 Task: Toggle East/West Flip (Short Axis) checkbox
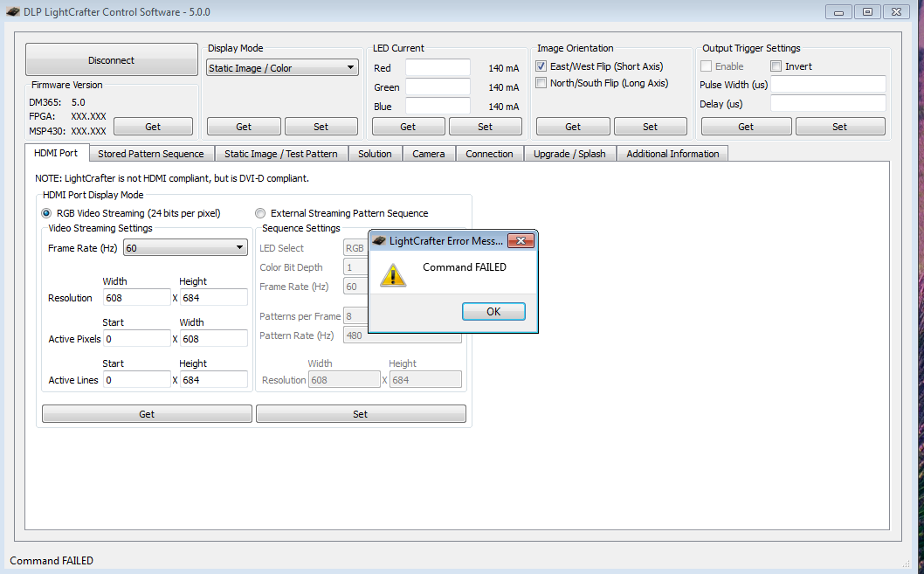click(541, 66)
